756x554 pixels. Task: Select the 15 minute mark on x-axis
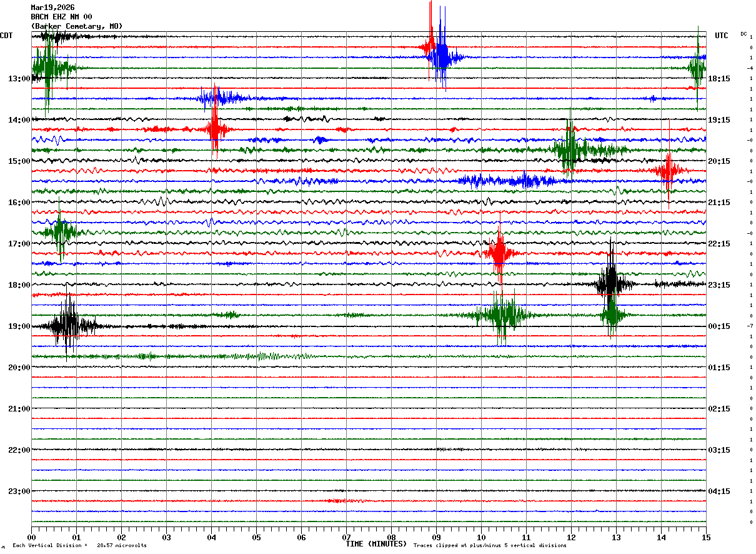705,538
